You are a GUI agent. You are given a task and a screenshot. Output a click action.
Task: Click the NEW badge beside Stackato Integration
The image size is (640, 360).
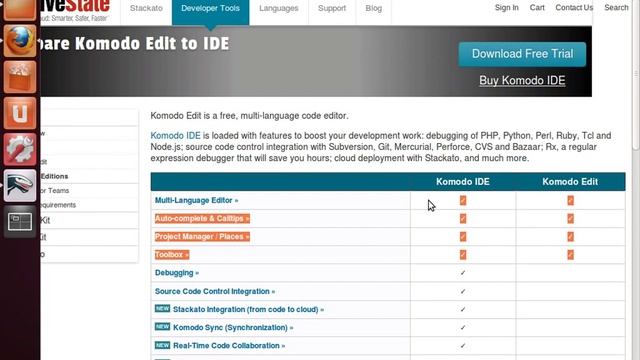pos(162,309)
